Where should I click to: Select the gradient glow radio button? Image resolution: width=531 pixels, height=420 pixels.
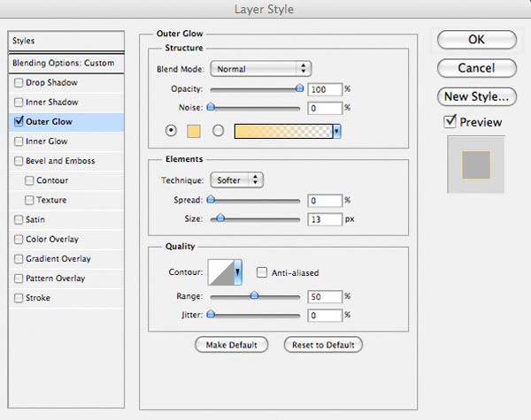coord(218,131)
